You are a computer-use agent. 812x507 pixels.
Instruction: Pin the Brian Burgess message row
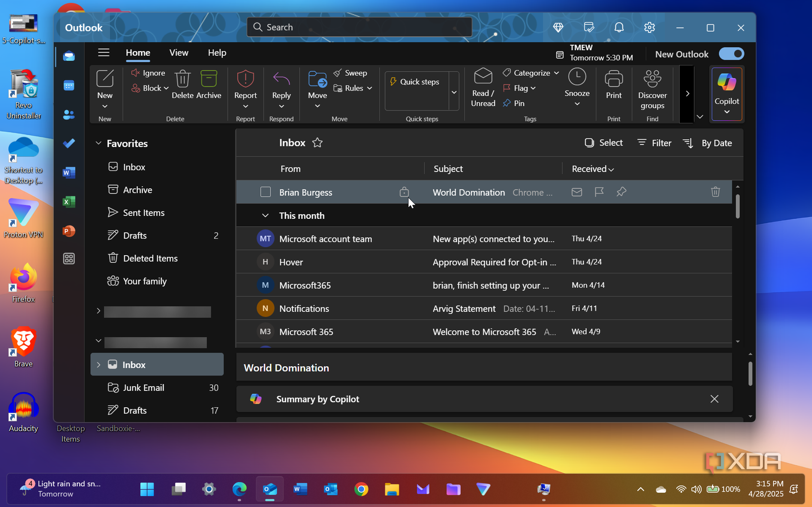point(621,192)
